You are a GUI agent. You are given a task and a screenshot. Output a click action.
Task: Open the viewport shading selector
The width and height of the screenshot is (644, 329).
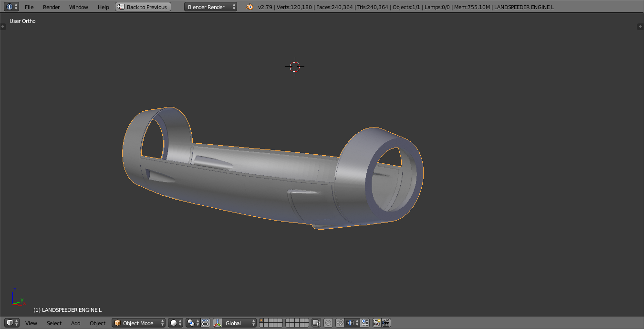point(175,323)
